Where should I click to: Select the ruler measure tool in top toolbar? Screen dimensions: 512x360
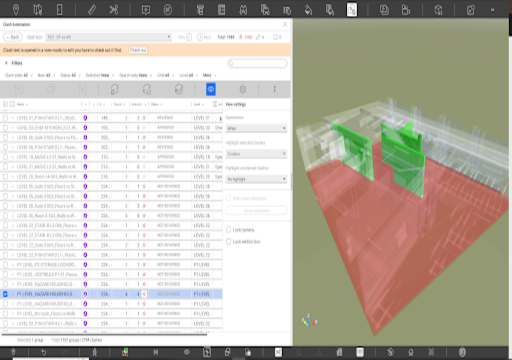click(x=92, y=10)
